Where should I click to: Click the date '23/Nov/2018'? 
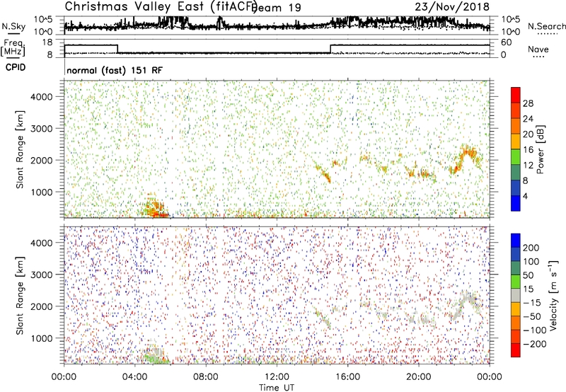coord(452,6)
